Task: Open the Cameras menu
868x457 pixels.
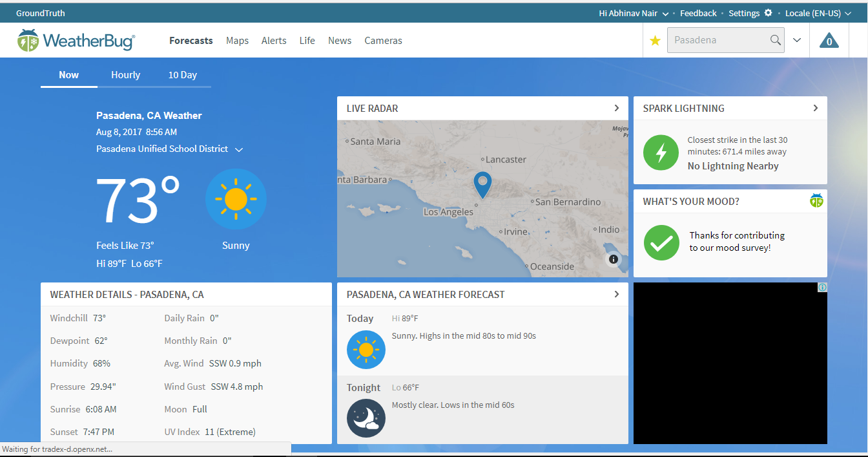Action: click(384, 41)
